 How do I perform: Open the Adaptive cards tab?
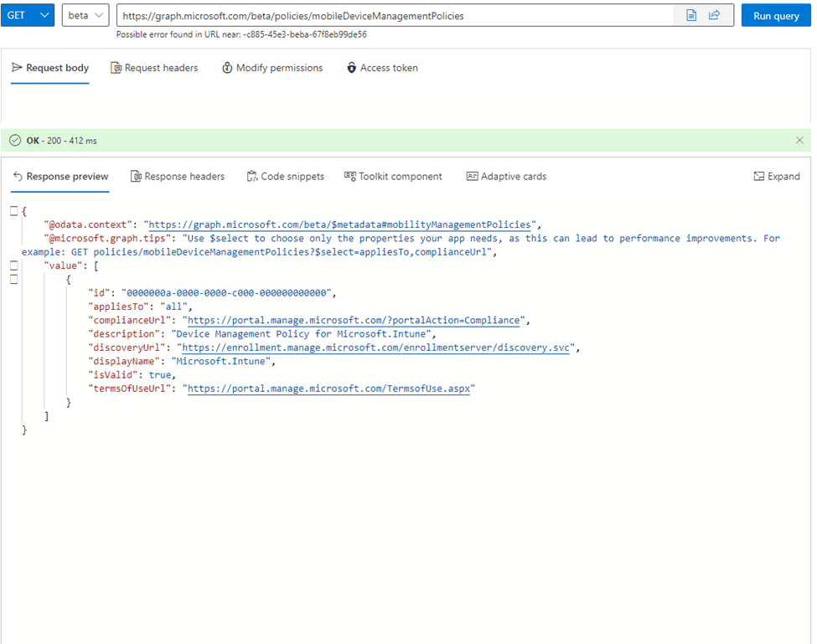point(506,177)
